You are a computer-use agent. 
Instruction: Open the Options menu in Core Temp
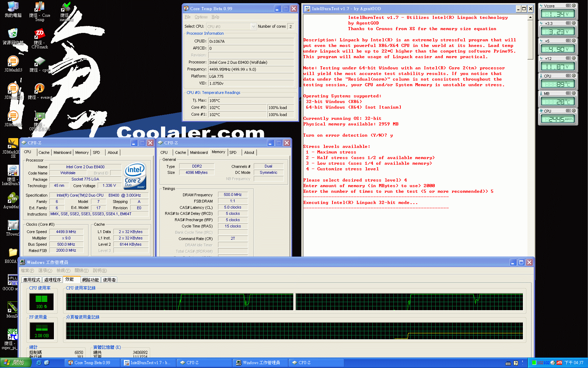[x=201, y=17]
